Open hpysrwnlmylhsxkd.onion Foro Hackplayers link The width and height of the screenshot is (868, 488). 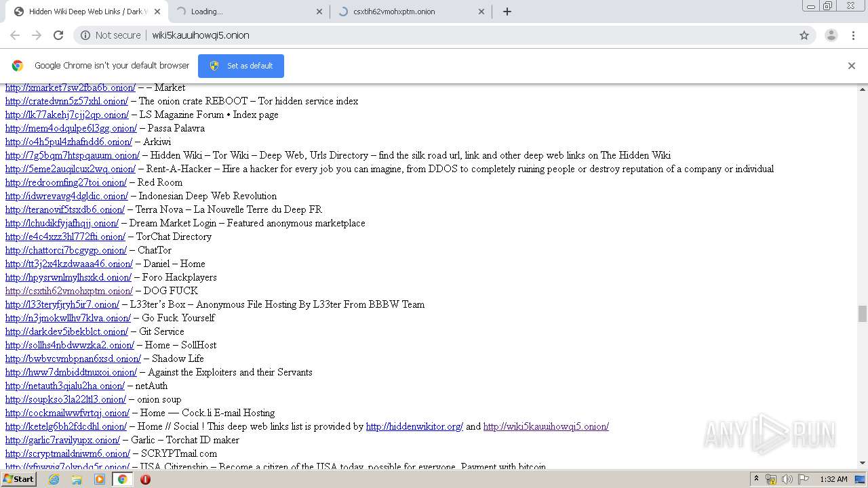coord(68,277)
